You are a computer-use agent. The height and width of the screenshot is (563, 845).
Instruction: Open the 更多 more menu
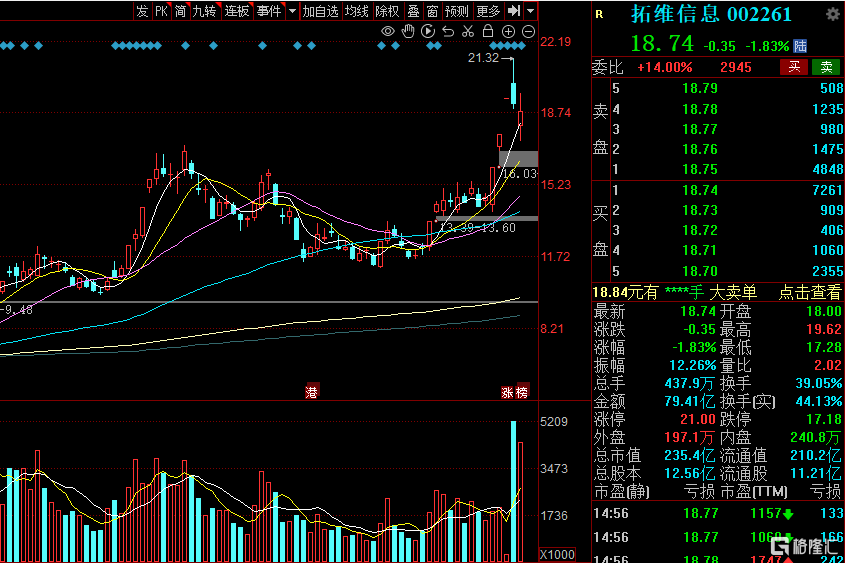pos(488,11)
